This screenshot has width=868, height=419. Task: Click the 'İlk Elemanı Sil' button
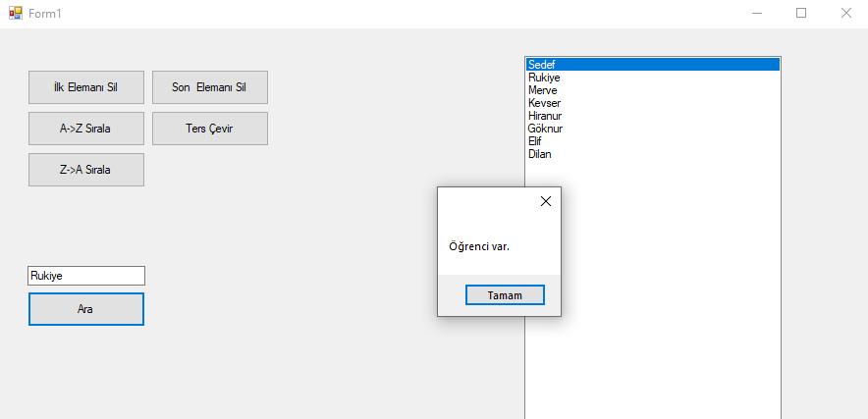pyautogui.click(x=86, y=87)
